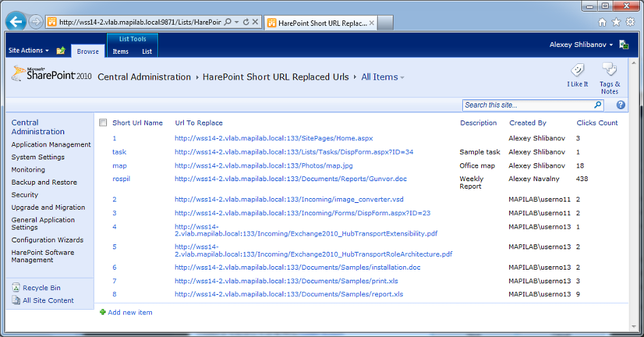Open the 'task' short url item
The image size is (644, 337).
pyautogui.click(x=119, y=152)
